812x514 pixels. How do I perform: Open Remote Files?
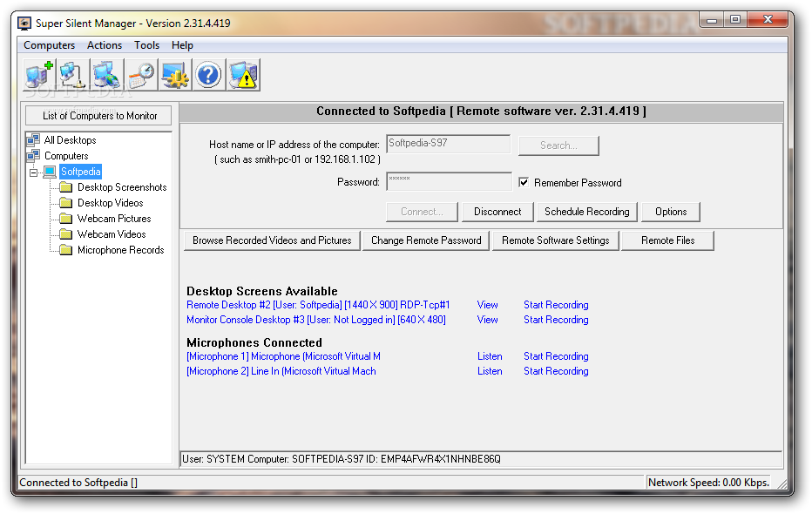[668, 240]
